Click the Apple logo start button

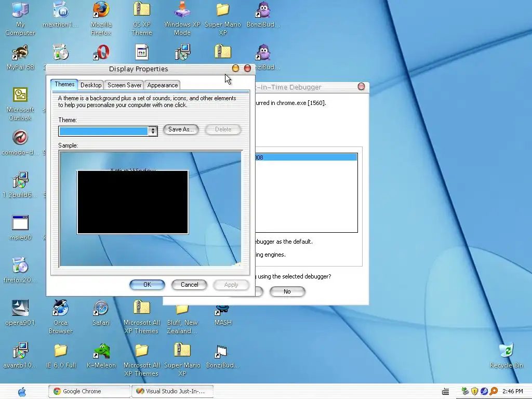(x=22, y=392)
